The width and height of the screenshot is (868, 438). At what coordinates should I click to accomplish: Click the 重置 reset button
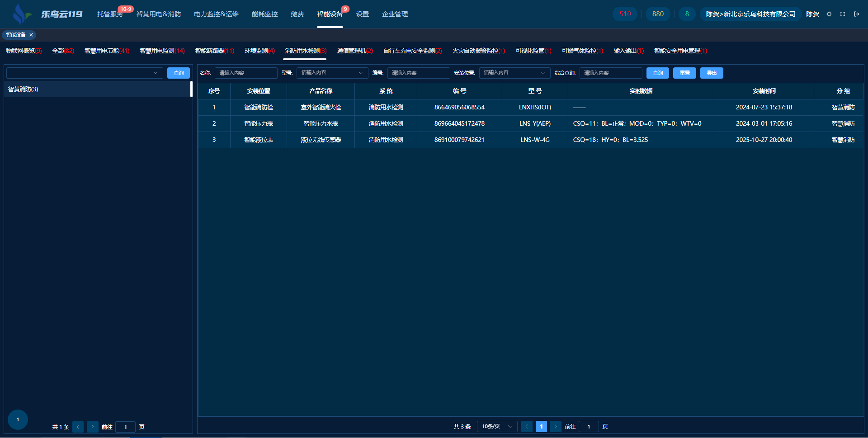point(684,73)
